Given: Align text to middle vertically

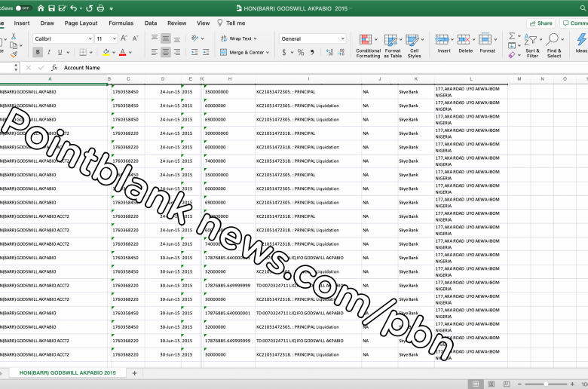Looking at the screenshot, I should pyautogui.click(x=166, y=38).
